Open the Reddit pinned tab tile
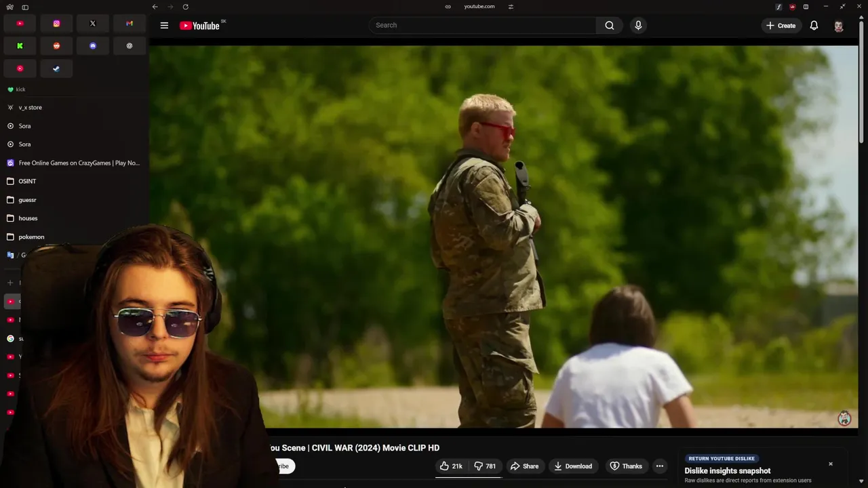This screenshot has width=868, height=488. 56,46
